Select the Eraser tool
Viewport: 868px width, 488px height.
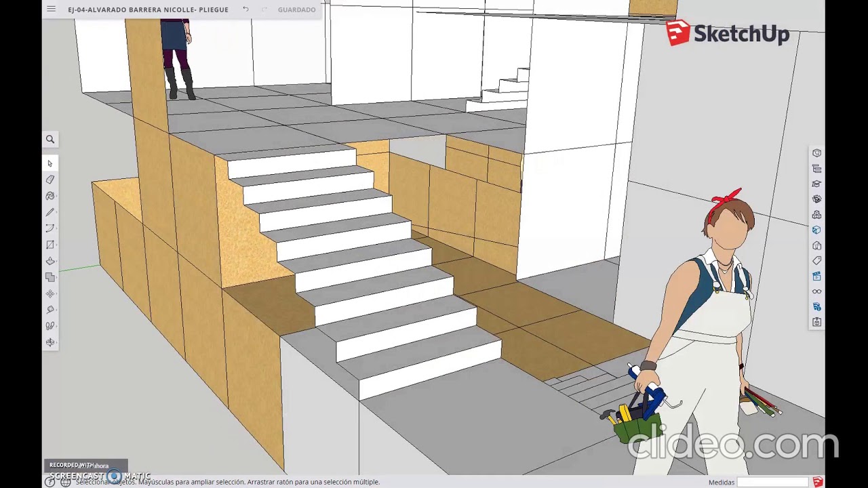pos(50,180)
